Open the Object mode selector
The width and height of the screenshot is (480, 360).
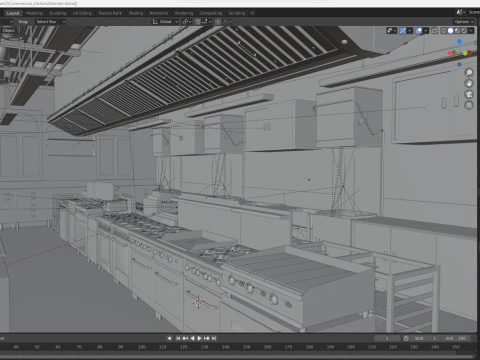8,30
